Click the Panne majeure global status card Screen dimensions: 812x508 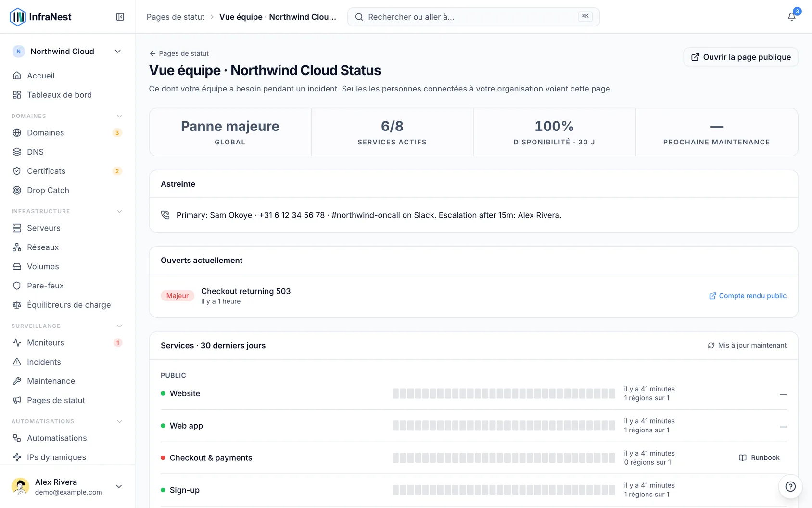click(230, 132)
